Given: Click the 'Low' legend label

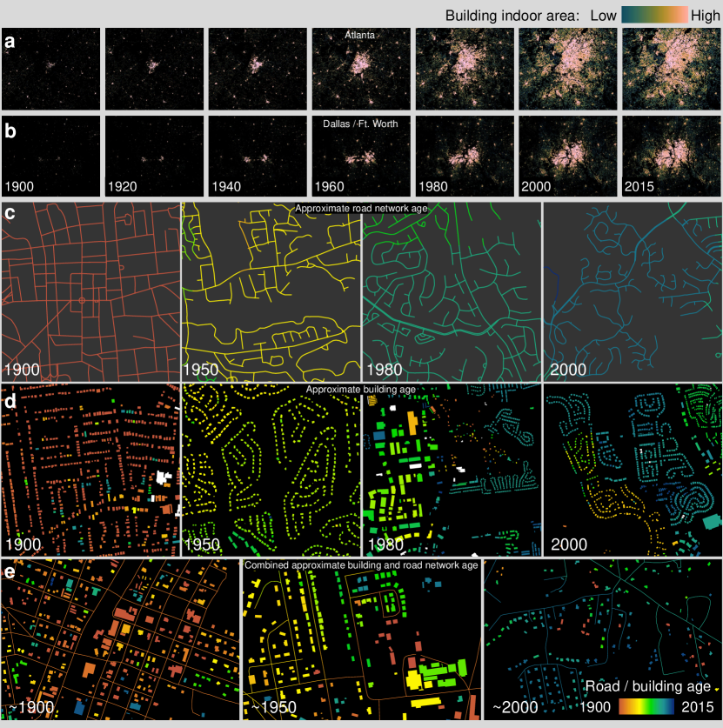Looking at the screenshot, I should pos(603,16).
